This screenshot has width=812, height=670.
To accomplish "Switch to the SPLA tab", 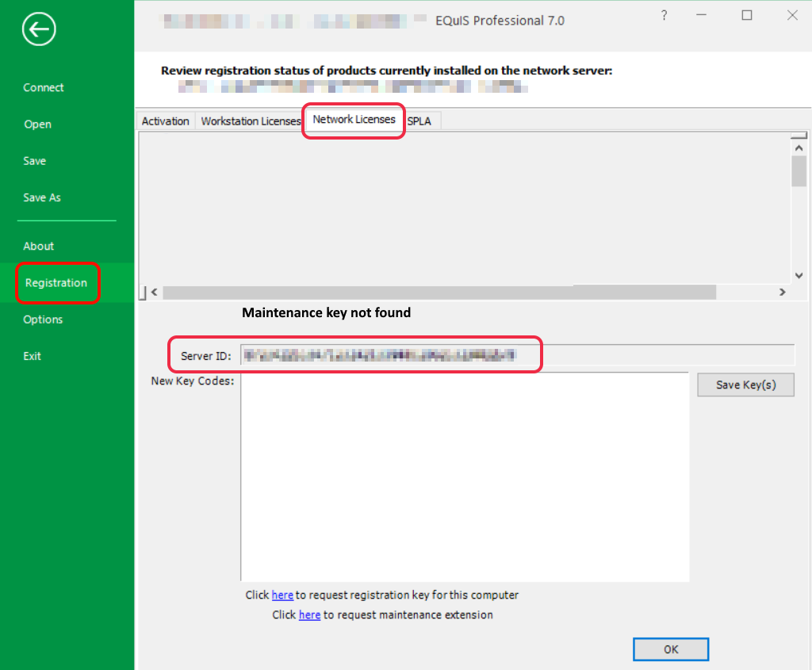I will [x=419, y=121].
